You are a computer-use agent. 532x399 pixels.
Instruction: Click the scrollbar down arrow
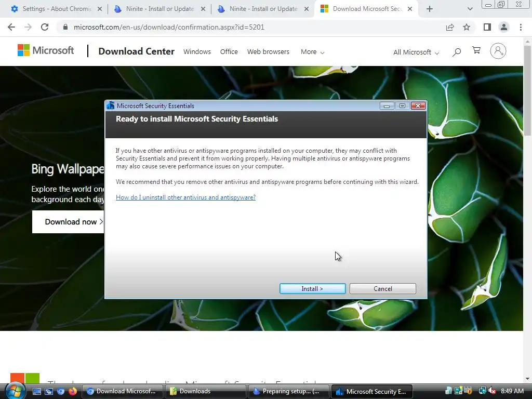(x=528, y=379)
